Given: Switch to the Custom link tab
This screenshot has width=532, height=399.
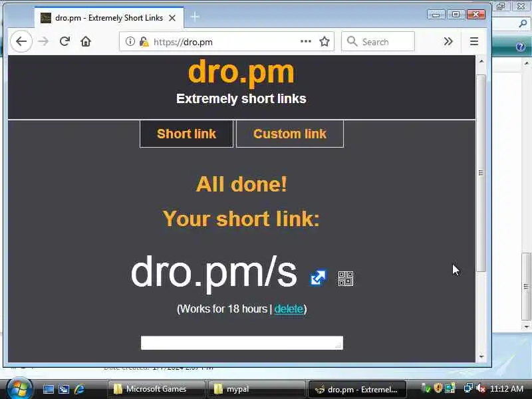Looking at the screenshot, I should pos(290,134).
